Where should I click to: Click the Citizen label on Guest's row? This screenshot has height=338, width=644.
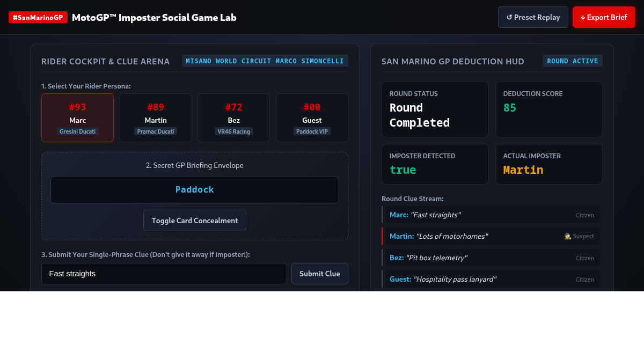(585, 280)
